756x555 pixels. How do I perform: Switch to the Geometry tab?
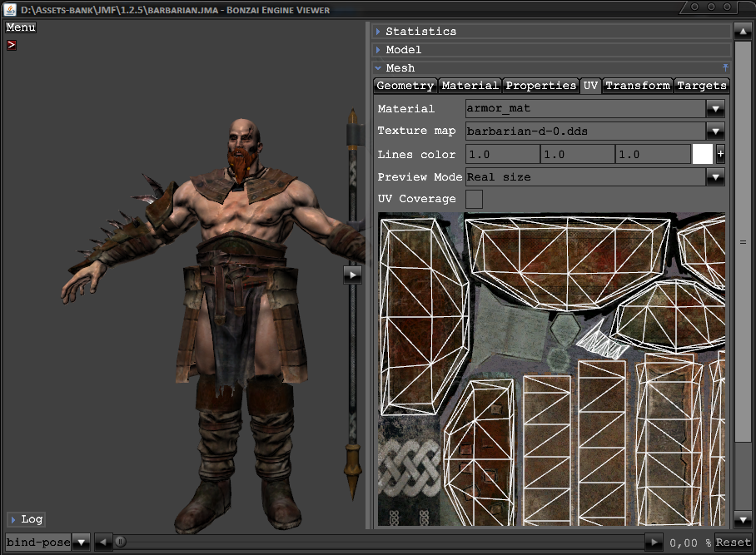pos(405,86)
